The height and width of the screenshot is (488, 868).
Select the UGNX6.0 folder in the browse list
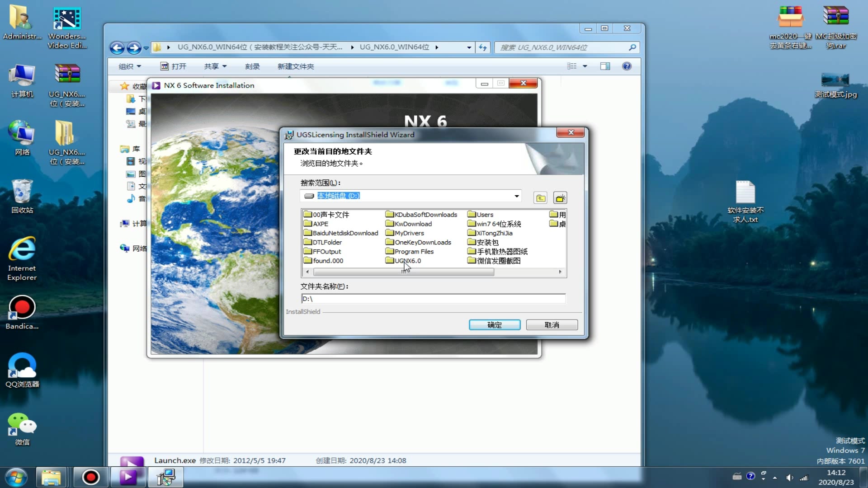pos(406,261)
